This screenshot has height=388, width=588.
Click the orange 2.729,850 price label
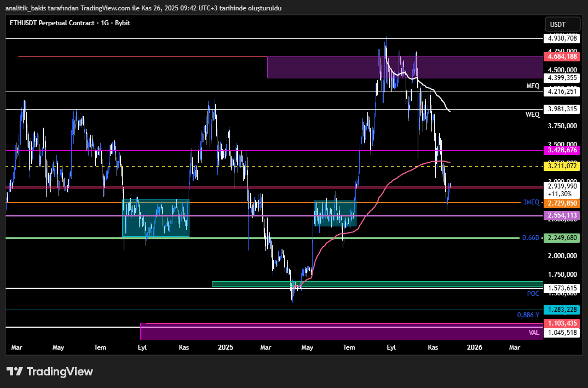(561, 203)
